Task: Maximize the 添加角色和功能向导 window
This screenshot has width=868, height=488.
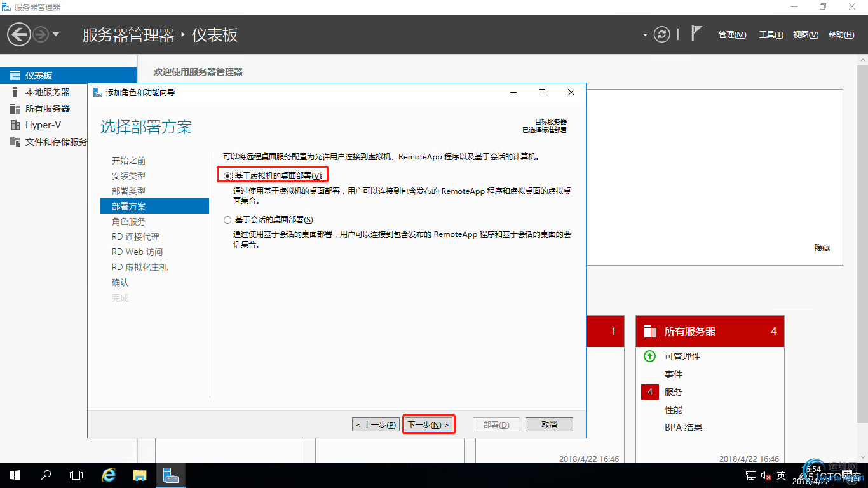Action: [x=542, y=92]
